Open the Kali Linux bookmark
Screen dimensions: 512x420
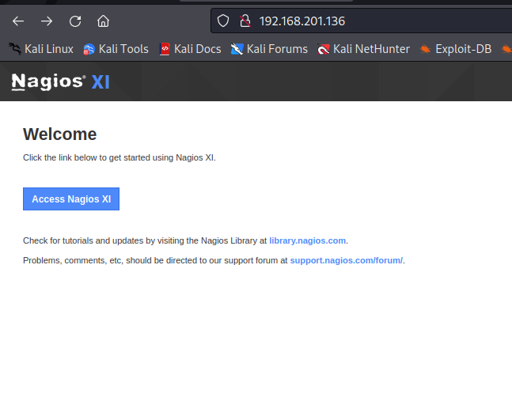click(x=40, y=49)
